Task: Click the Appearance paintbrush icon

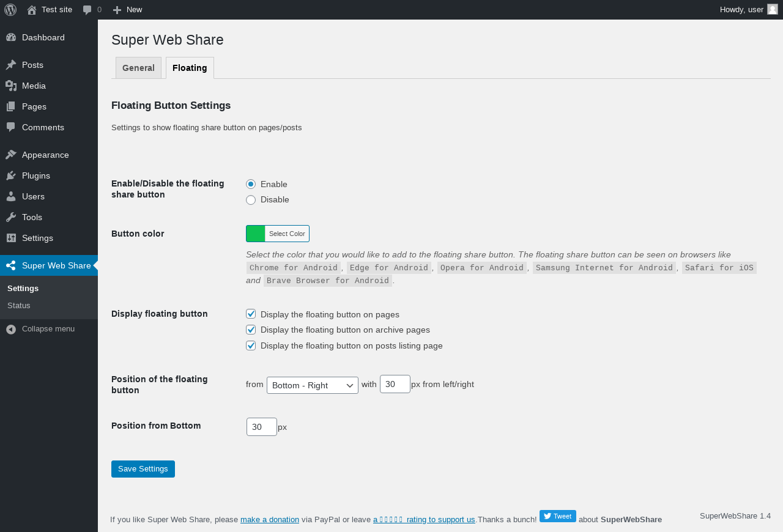Action: click(11, 155)
